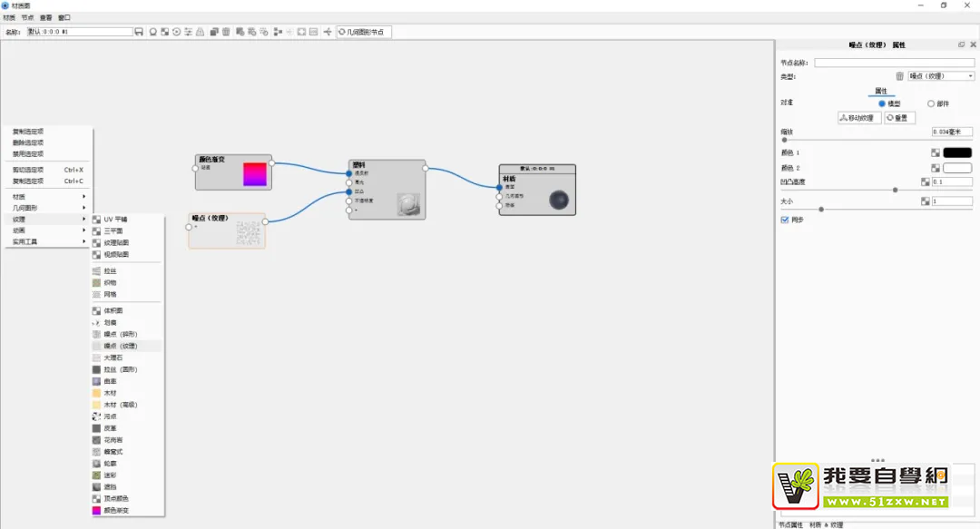Click the 重置 button
This screenshot has width=980, height=529.
[899, 118]
